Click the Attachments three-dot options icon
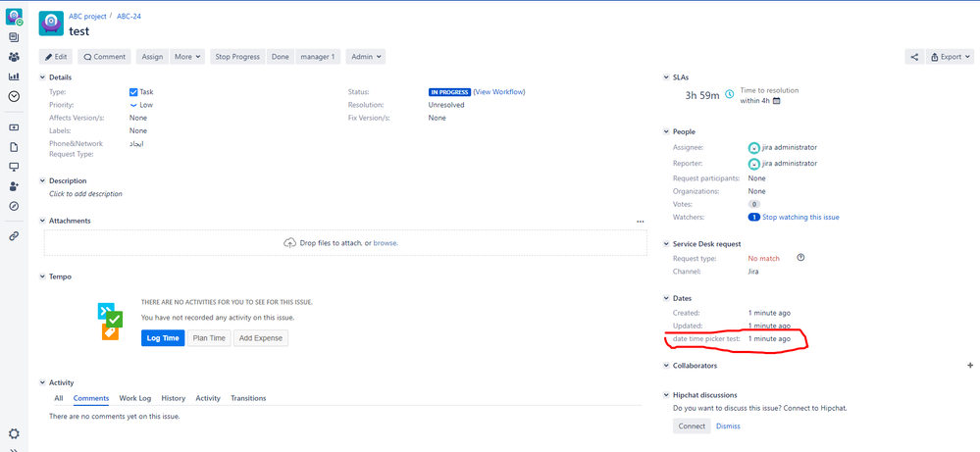 (640, 222)
